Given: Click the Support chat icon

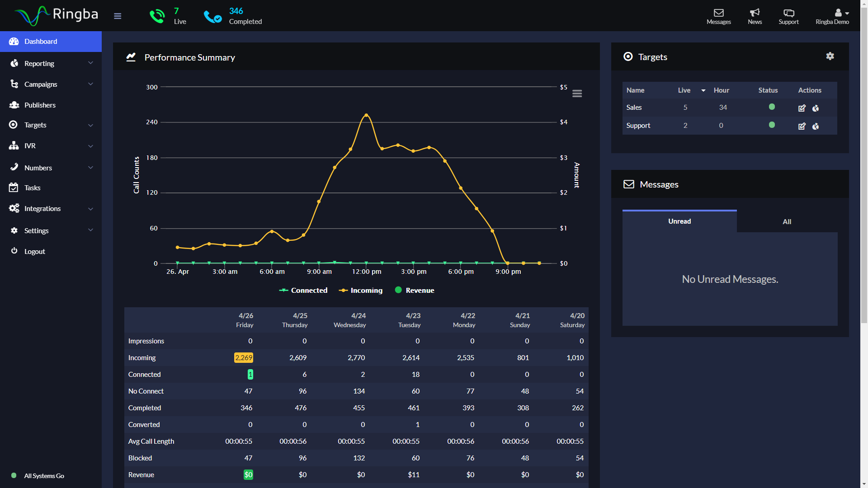Looking at the screenshot, I should pos(788,13).
